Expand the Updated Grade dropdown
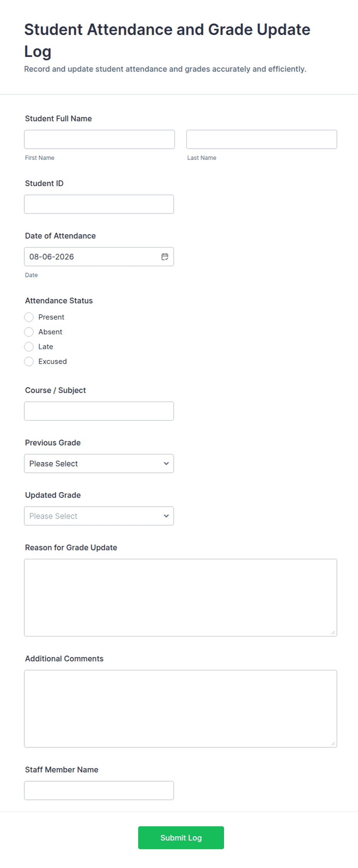Viewport: 358px width, 868px height. click(99, 516)
